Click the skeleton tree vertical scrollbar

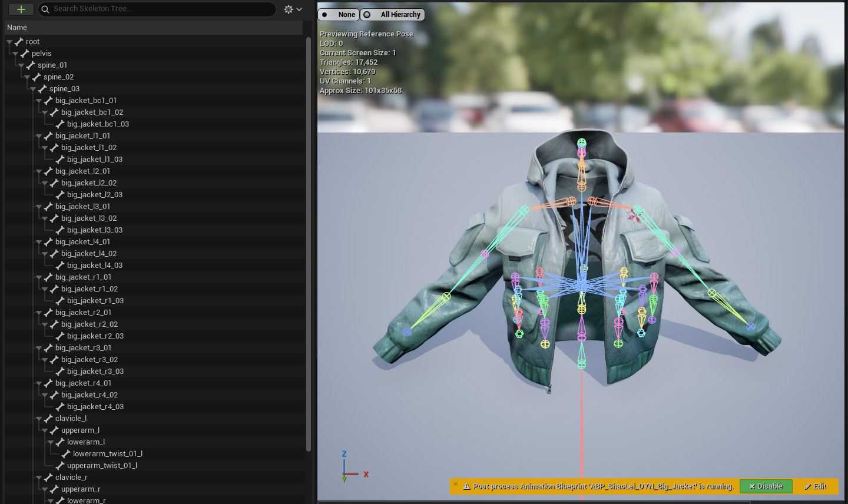[308, 236]
